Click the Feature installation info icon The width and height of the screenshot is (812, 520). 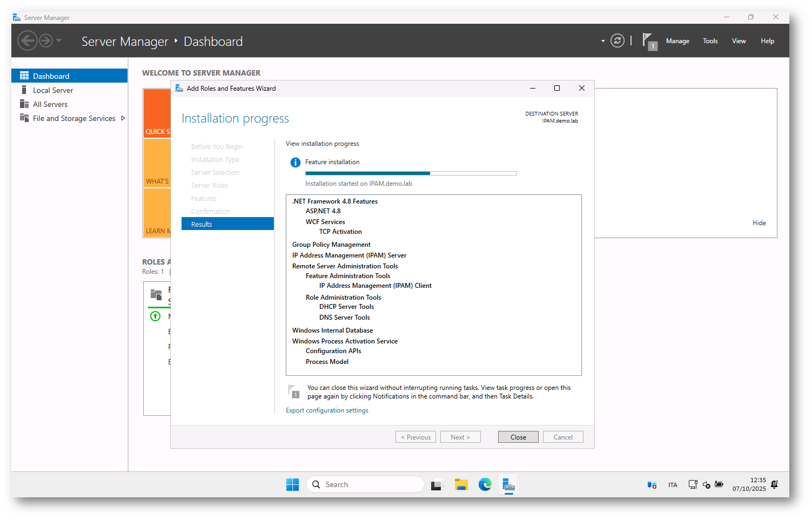pos(296,162)
